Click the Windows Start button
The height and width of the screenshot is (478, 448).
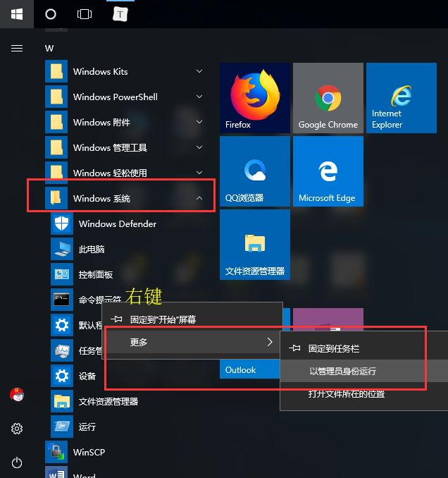[x=17, y=14]
